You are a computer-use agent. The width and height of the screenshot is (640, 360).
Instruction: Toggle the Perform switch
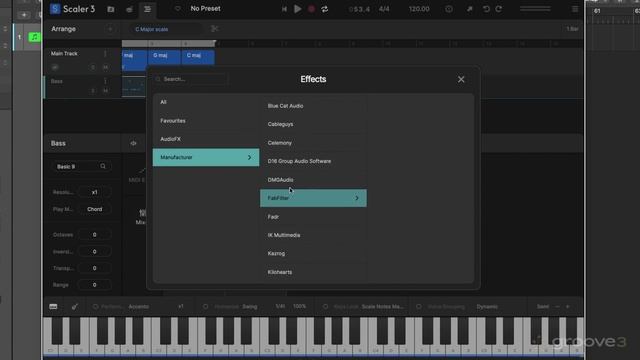pos(95,307)
